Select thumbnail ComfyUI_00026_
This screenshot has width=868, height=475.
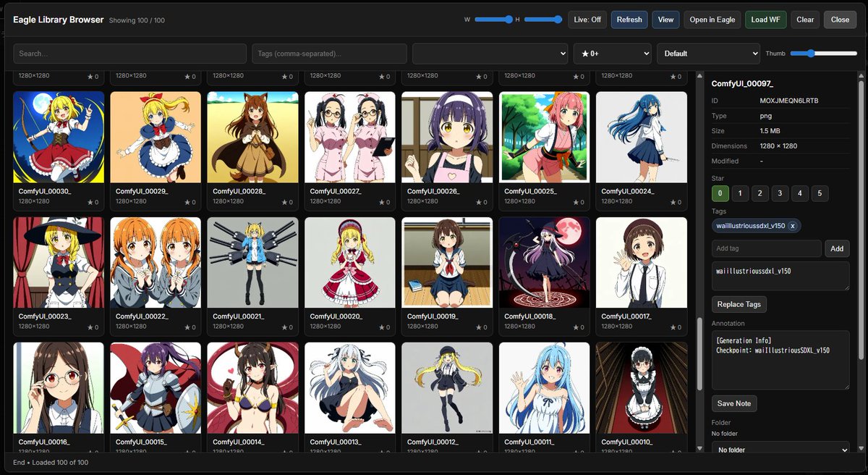pyautogui.click(x=447, y=137)
